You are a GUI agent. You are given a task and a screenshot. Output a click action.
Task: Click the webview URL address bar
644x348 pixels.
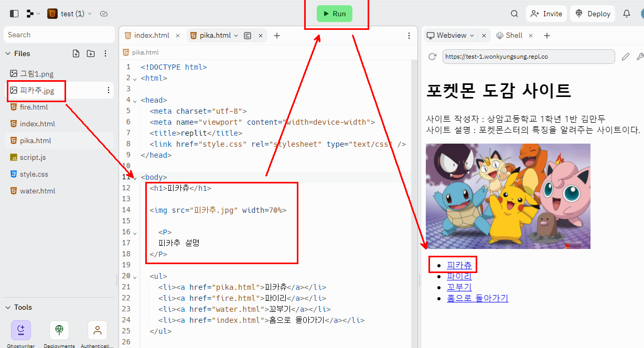529,57
